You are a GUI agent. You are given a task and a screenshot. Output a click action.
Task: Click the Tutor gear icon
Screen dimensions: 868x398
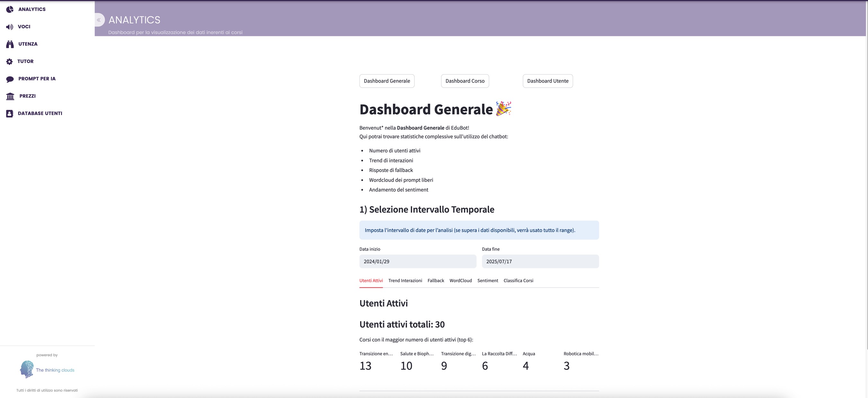click(9, 62)
